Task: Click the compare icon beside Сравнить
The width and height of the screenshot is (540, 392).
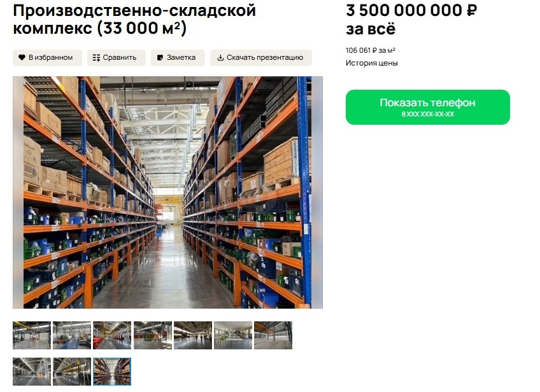Action: coord(96,57)
